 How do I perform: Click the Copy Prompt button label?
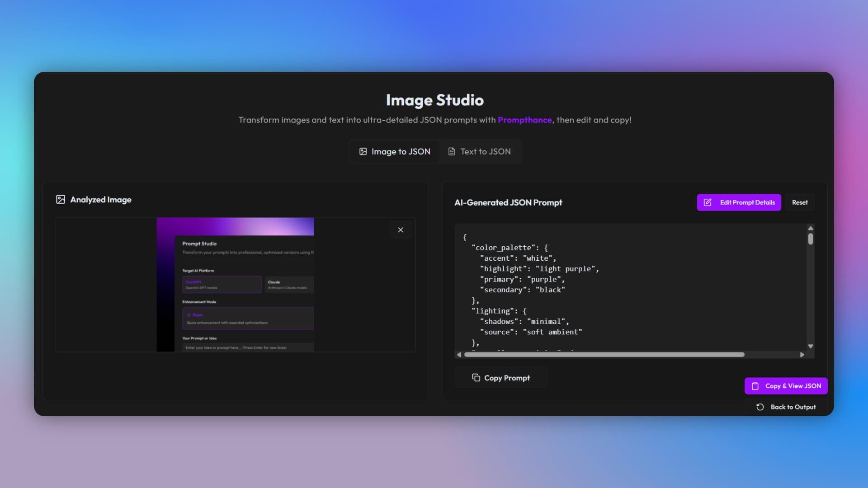tap(507, 378)
